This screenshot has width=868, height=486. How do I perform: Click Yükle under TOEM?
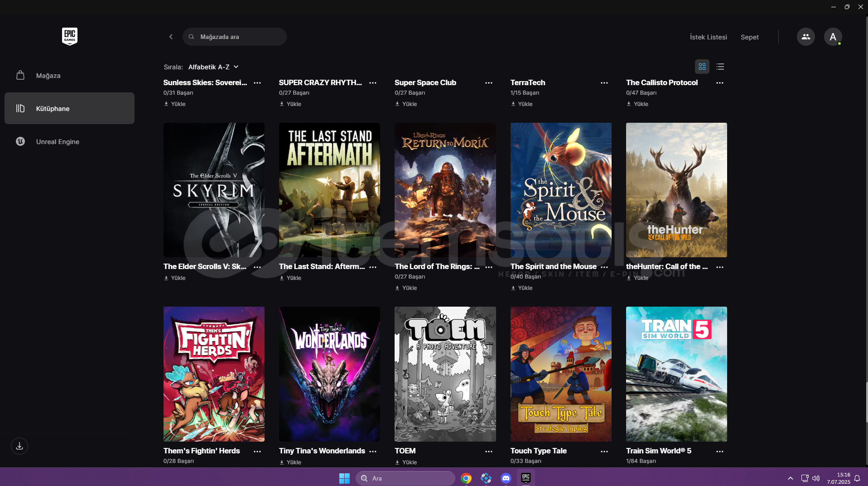406,462
